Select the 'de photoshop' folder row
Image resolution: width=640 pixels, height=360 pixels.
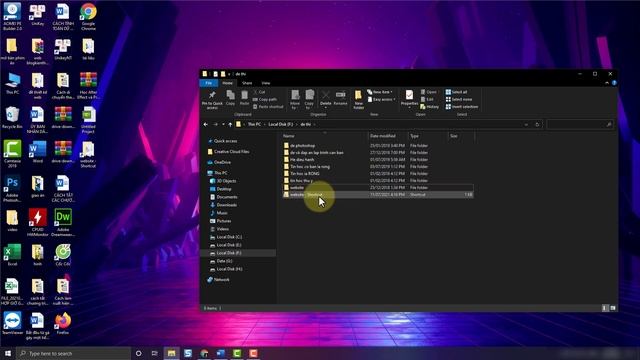pyautogui.click(x=378, y=146)
